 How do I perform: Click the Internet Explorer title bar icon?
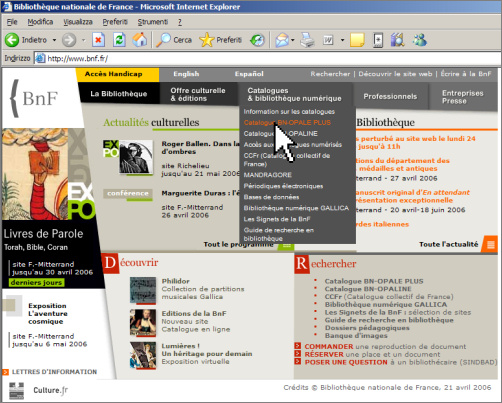coord(7,6)
